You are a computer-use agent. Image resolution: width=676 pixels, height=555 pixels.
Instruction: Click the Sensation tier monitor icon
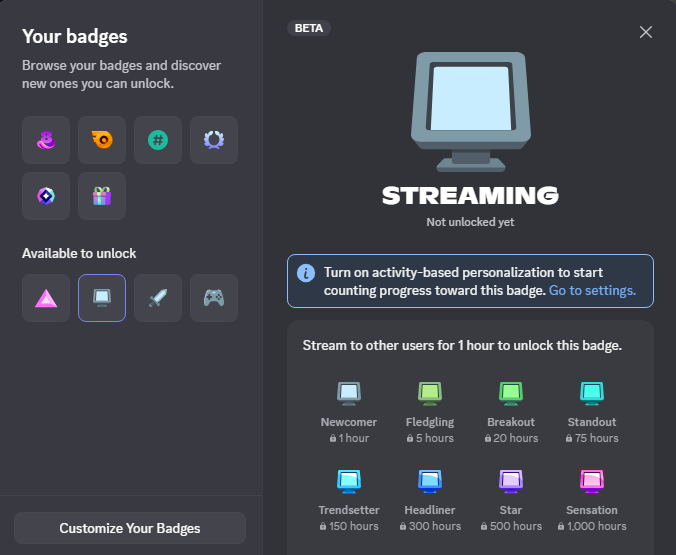[x=592, y=481]
